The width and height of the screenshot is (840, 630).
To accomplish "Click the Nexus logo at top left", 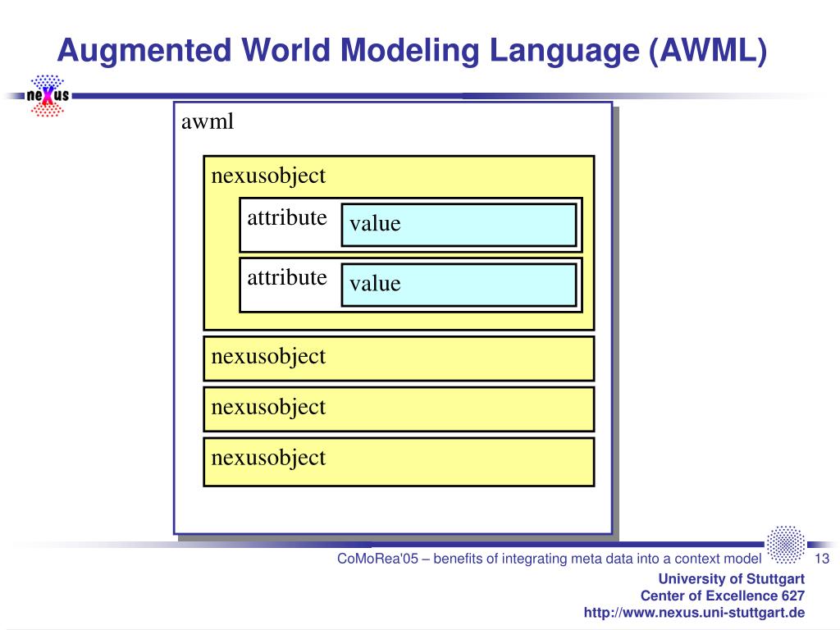I will pyautogui.click(x=48, y=96).
